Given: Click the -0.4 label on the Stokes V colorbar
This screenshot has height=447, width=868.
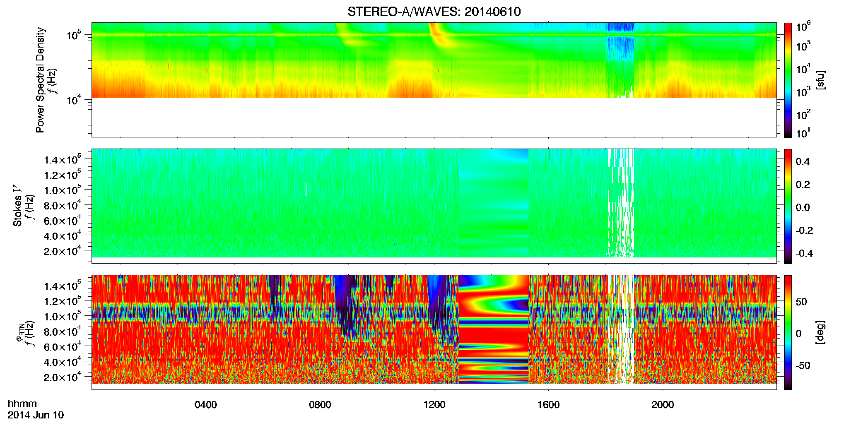Looking at the screenshot, I should 804,253.
